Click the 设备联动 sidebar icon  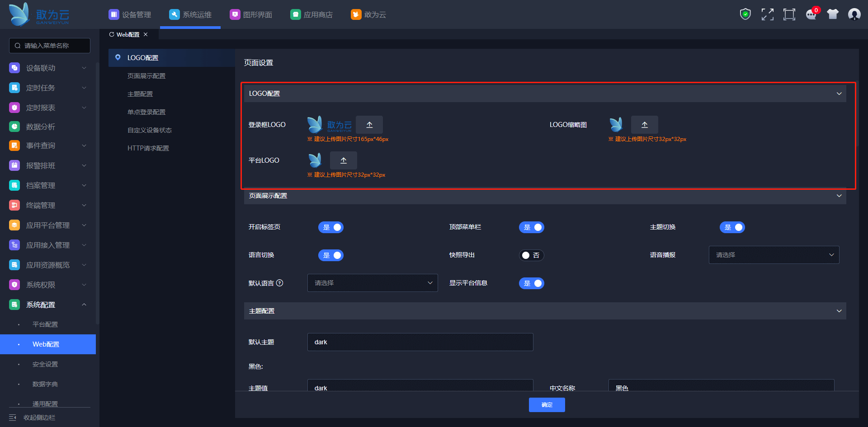point(14,68)
